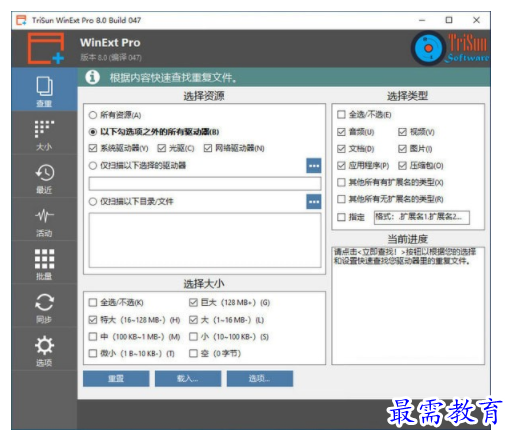Open the 活动 activity monitor sidebar icon
The height and width of the screenshot is (443, 511).
click(44, 220)
